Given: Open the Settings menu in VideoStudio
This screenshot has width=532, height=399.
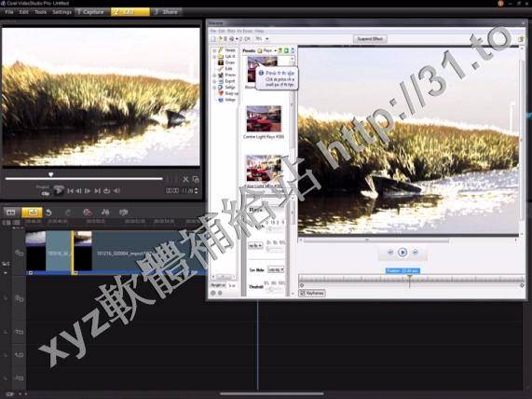Looking at the screenshot, I should 61,12.
